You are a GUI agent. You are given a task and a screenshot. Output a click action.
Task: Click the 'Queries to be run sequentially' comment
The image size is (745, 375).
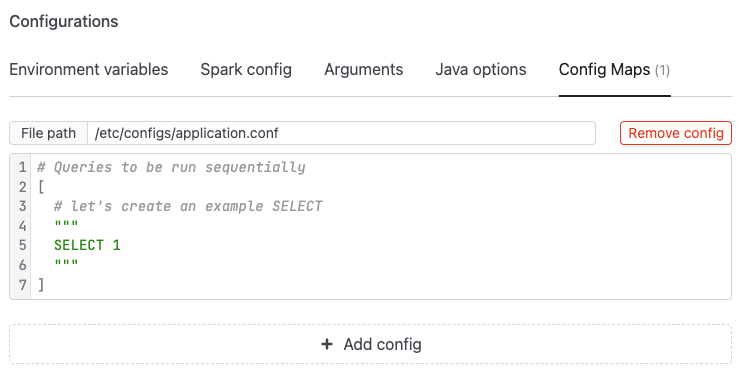click(x=172, y=167)
